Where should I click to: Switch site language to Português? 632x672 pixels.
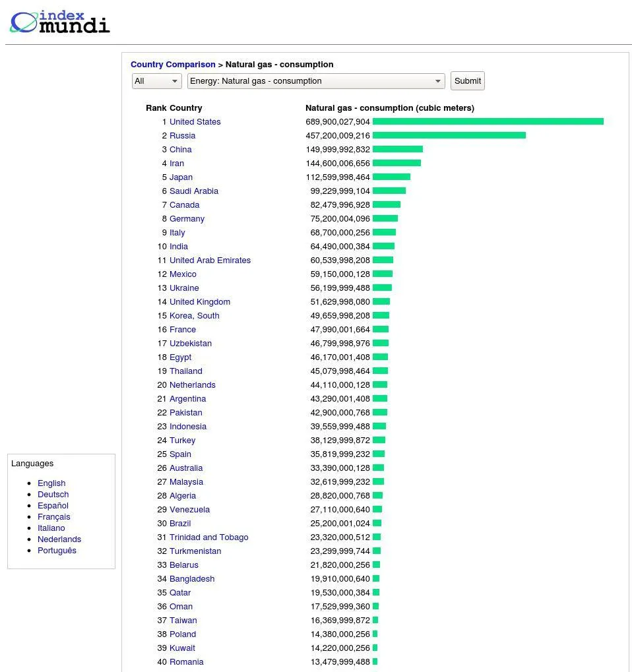click(x=57, y=551)
